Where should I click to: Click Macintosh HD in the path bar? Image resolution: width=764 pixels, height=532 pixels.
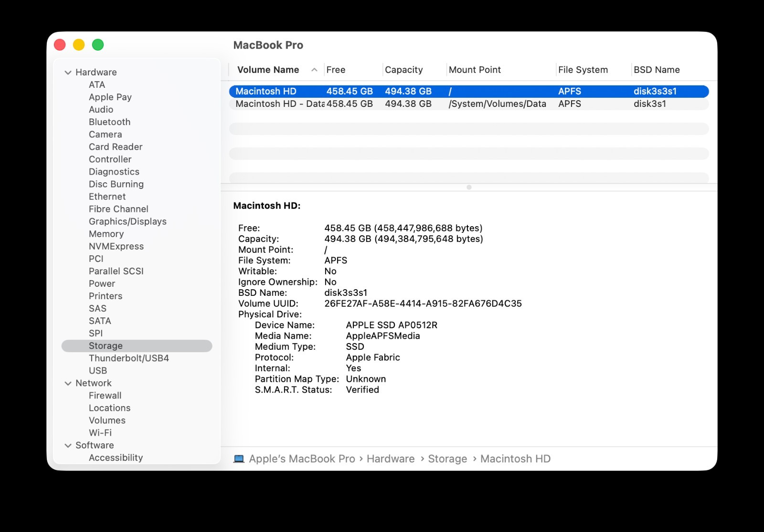pyautogui.click(x=515, y=459)
